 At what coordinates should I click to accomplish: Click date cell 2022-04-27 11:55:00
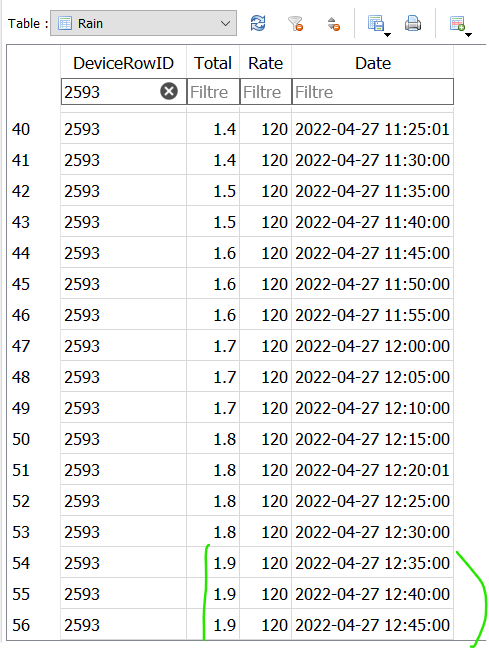click(373, 315)
